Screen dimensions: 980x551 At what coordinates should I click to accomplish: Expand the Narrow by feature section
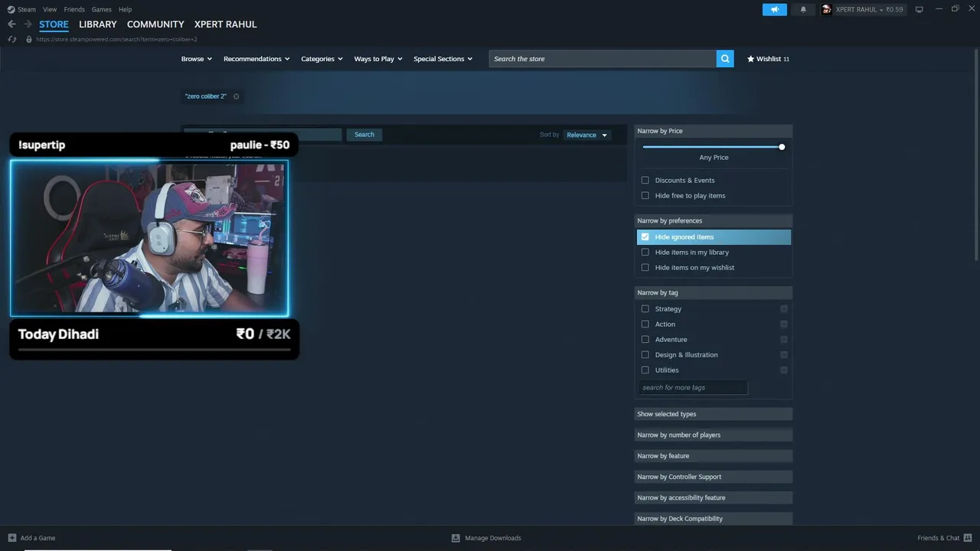click(x=714, y=456)
